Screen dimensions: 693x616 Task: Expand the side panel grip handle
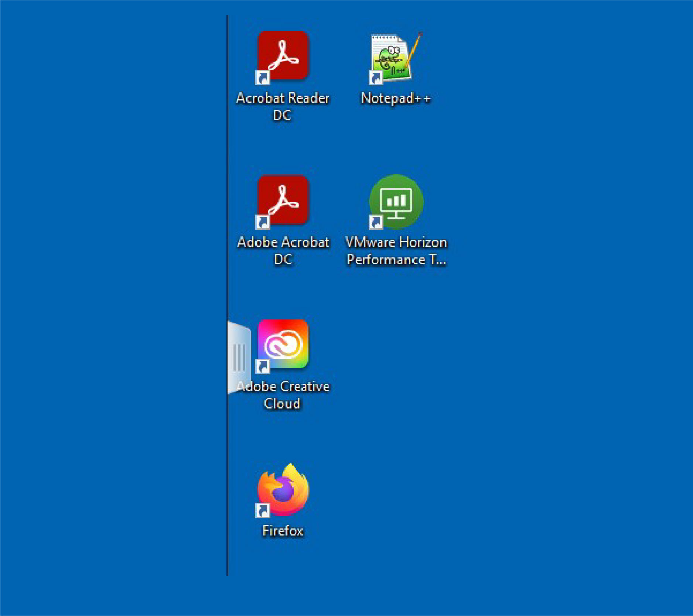(239, 357)
